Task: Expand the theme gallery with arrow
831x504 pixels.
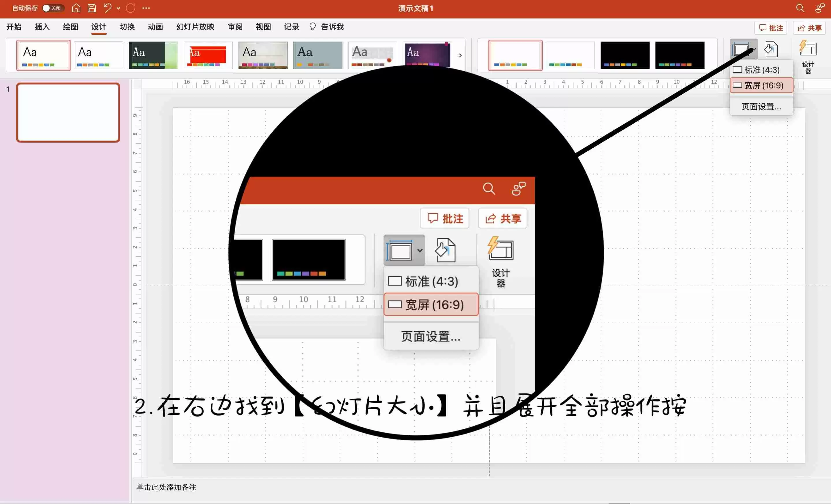Action: (x=460, y=55)
